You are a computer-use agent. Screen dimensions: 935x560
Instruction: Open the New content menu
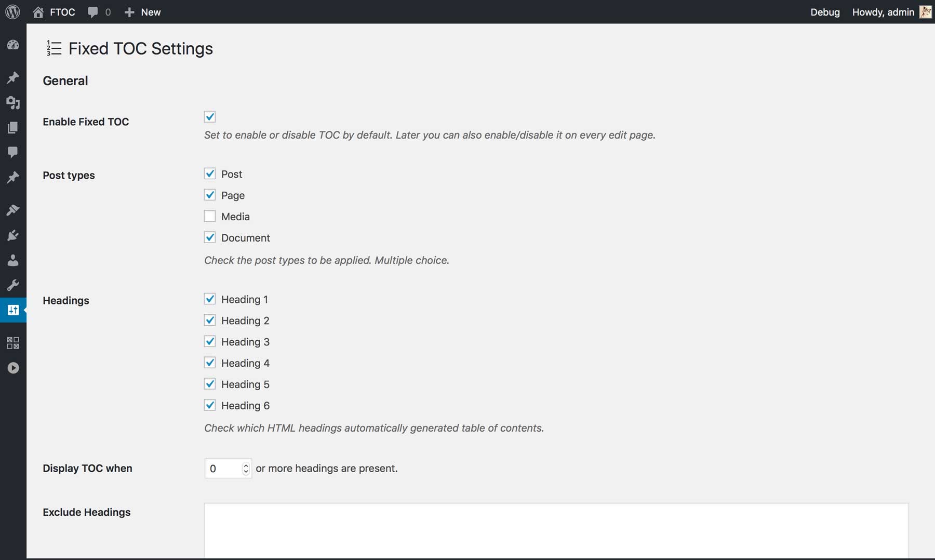coord(142,11)
